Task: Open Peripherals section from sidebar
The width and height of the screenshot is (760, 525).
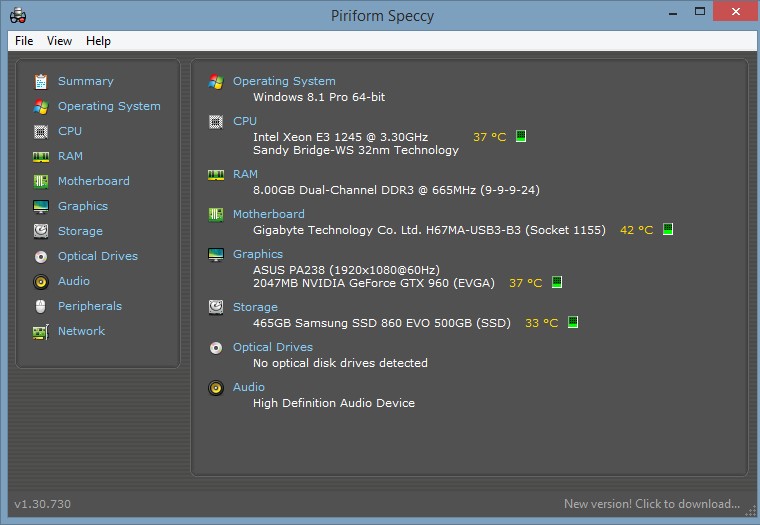Action: click(90, 306)
